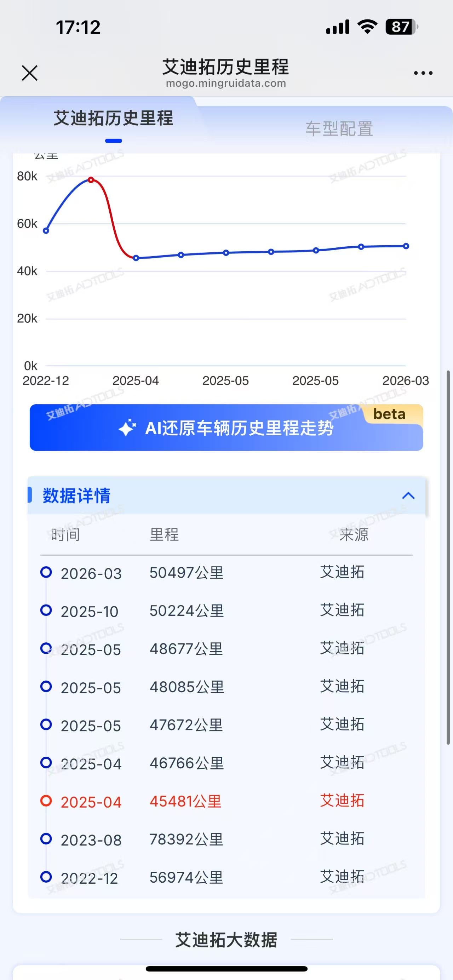Select the 2026-03 row circle marker
The image size is (453, 980).
pos(46,572)
